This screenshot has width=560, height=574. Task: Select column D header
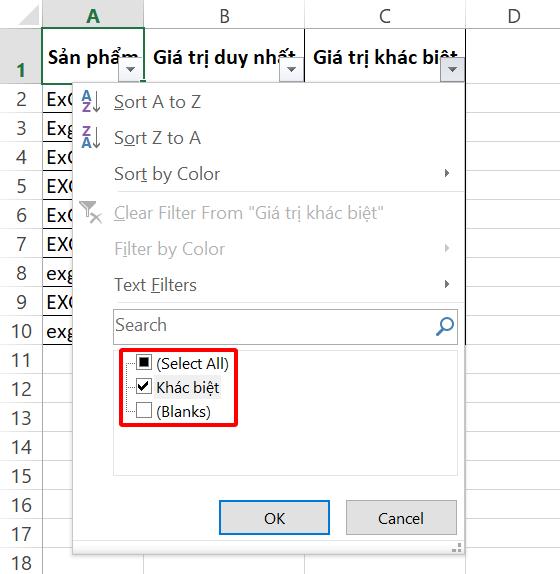coord(513,15)
